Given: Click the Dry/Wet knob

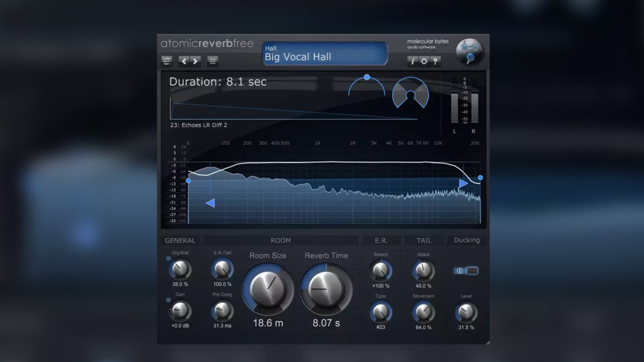Looking at the screenshot, I should point(180,269).
